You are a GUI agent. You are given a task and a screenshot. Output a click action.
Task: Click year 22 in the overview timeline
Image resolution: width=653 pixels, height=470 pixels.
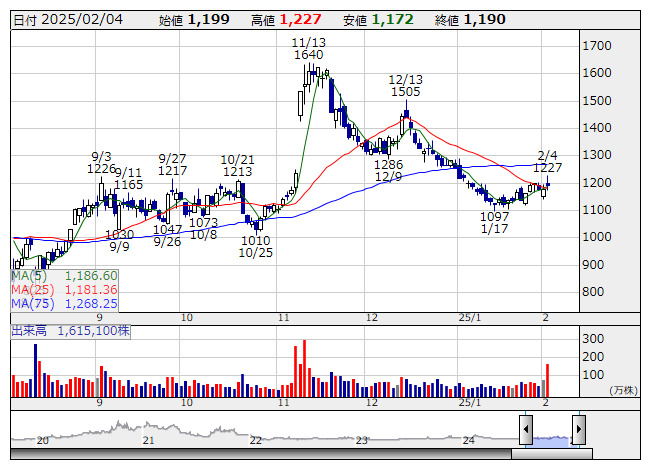(256, 440)
